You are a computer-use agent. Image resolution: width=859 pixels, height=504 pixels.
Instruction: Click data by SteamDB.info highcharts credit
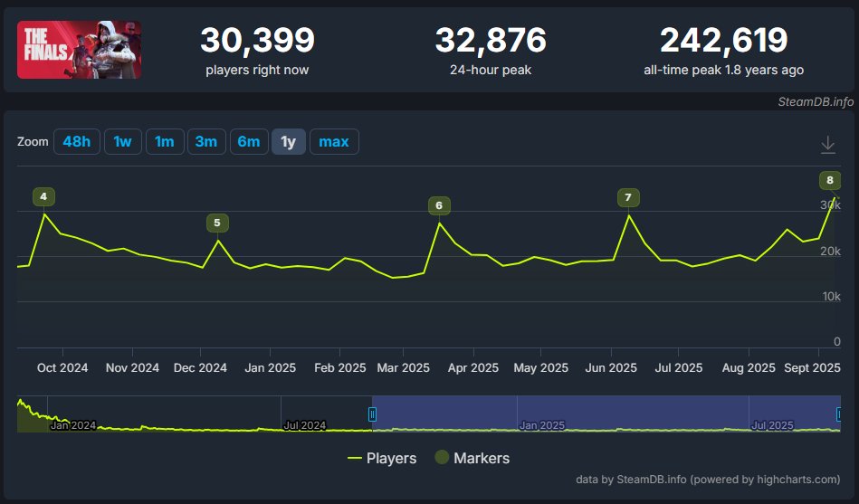708,480
